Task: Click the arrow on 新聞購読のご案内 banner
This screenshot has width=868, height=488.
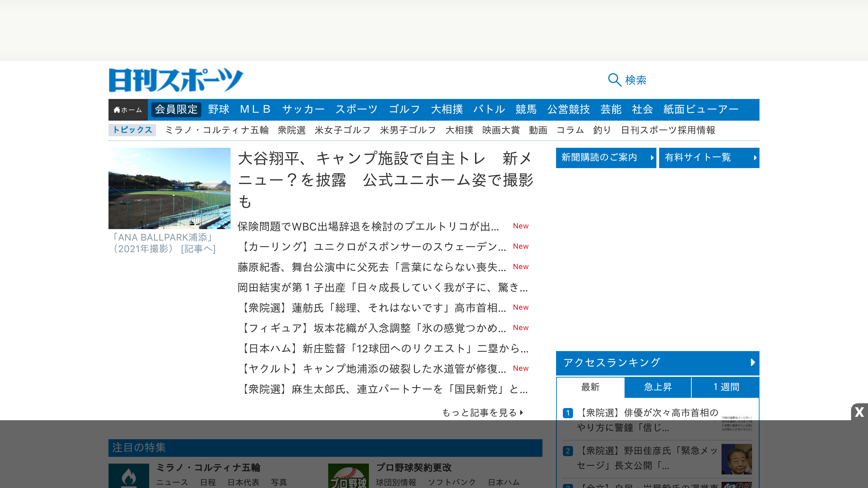Action: [652, 158]
